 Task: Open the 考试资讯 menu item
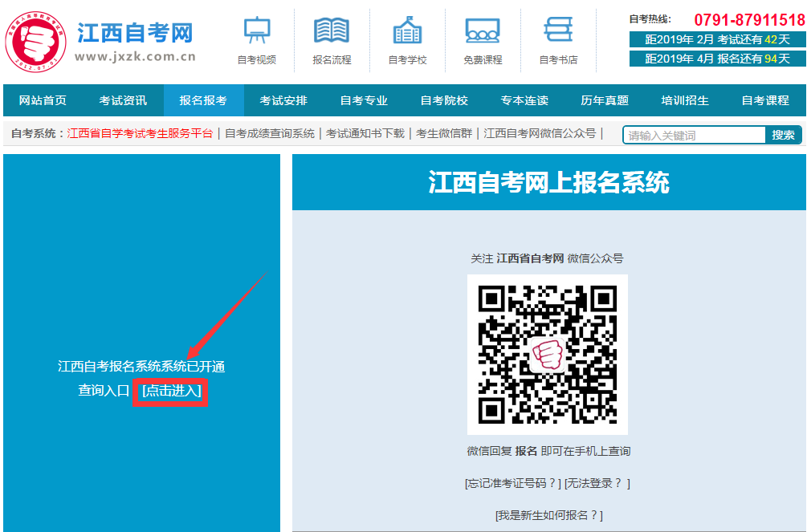[123, 100]
